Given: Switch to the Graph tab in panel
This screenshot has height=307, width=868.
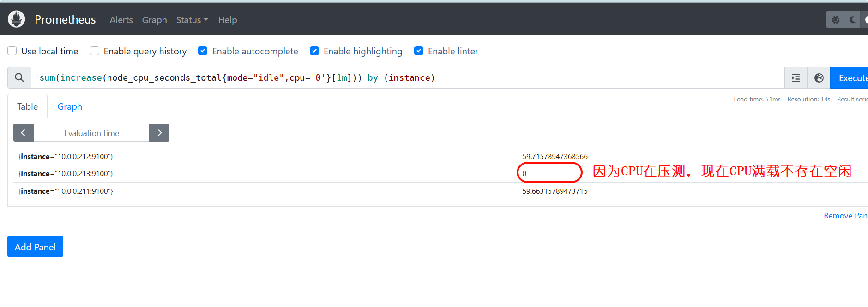Looking at the screenshot, I should pyautogui.click(x=70, y=106).
